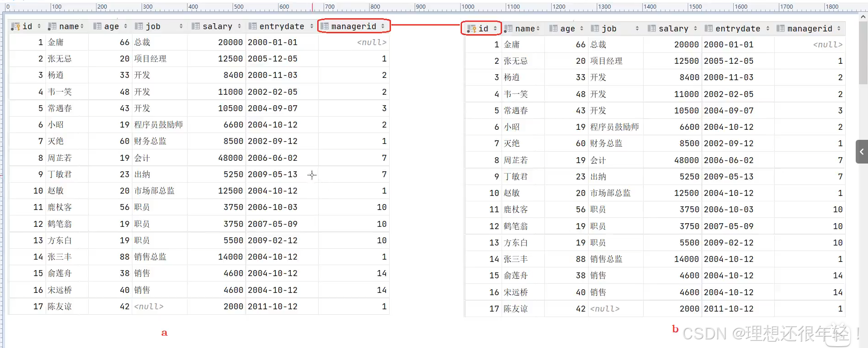
Task: Click the name column icon in the right table
Action: click(x=508, y=29)
